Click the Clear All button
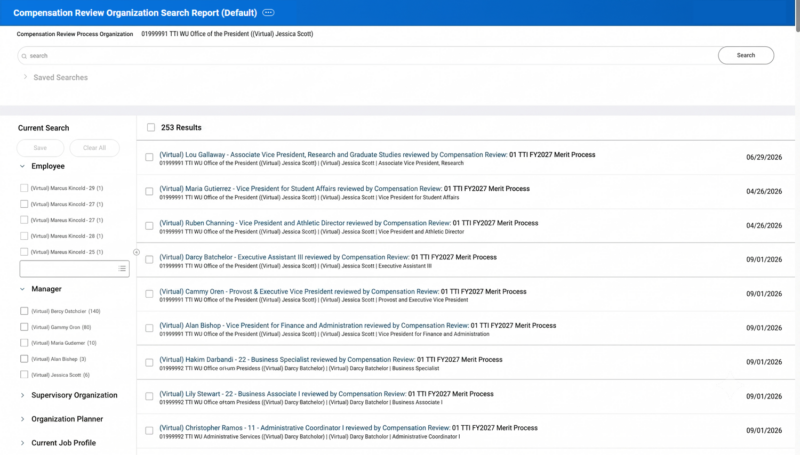Viewport: 800px width, 455px height. click(x=94, y=148)
